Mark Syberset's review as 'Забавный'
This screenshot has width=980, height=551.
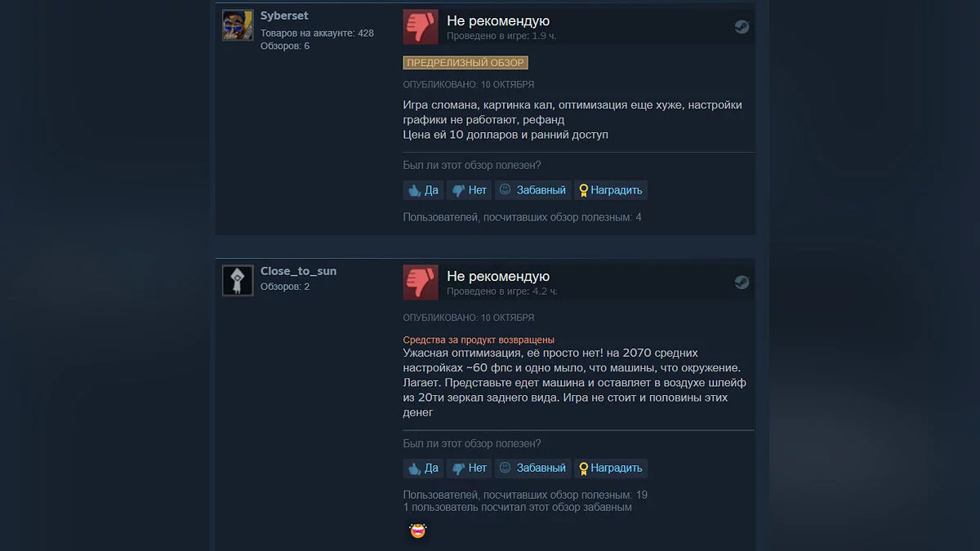coord(532,190)
